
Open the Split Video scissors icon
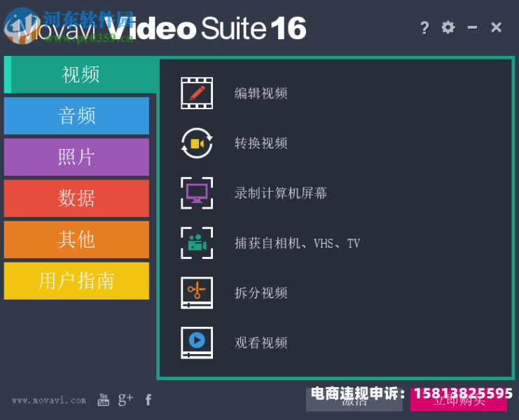197,293
